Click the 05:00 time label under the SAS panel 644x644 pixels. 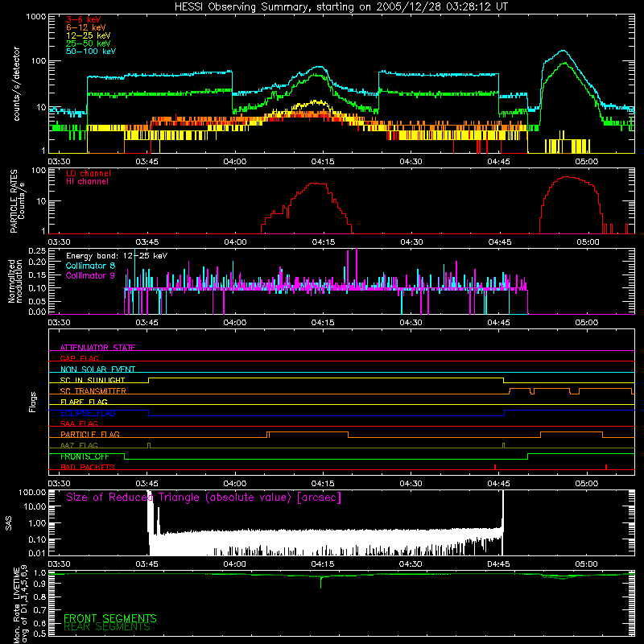pos(587,564)
